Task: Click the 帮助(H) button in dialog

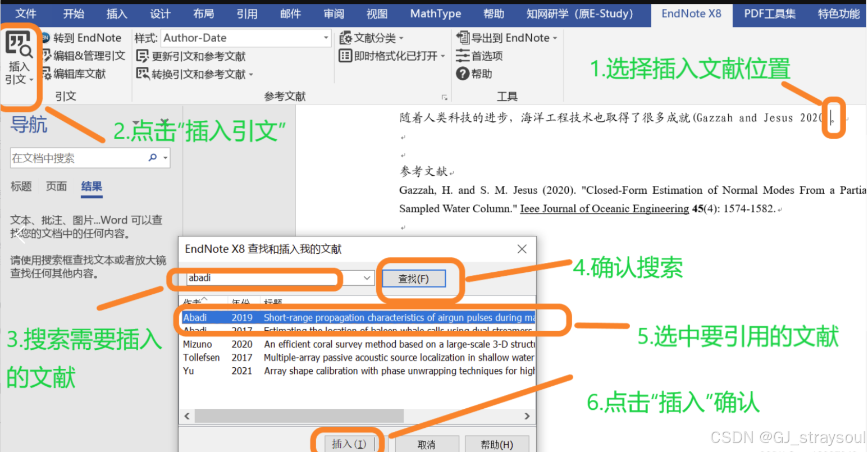Action: [x=497, y=445]
